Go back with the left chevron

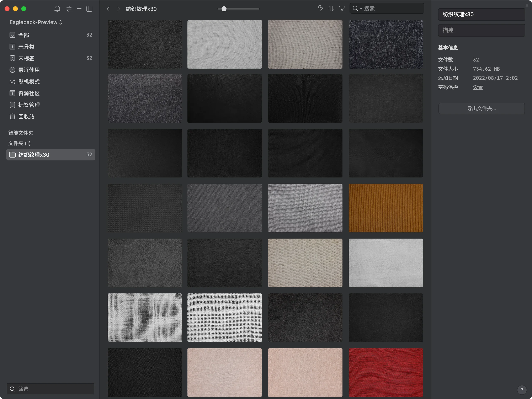click(108, 9)
